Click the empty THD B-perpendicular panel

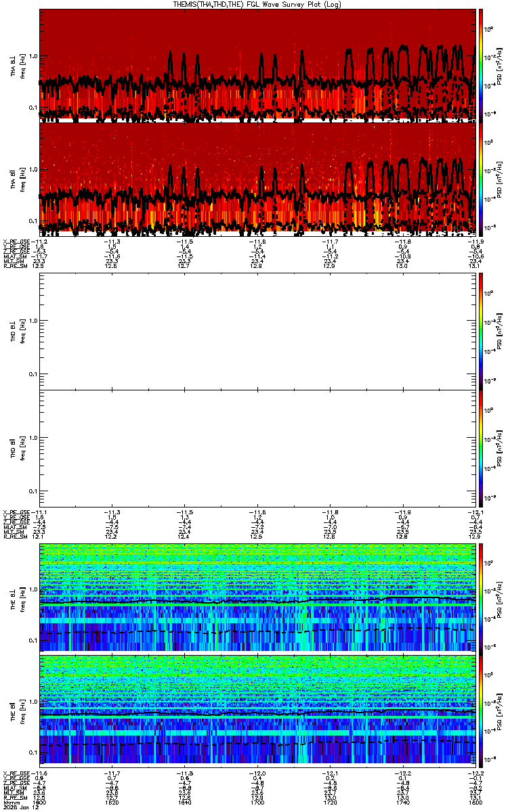pyautogui.click(x=257, y=330)
